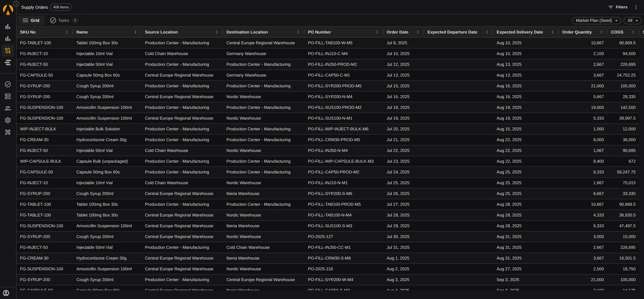Open Order Quantity column menu

click(601, 32)
